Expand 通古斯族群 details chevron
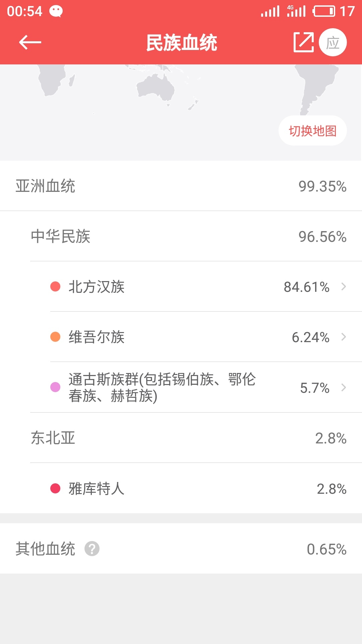362x644 pixels. [344, 387]
